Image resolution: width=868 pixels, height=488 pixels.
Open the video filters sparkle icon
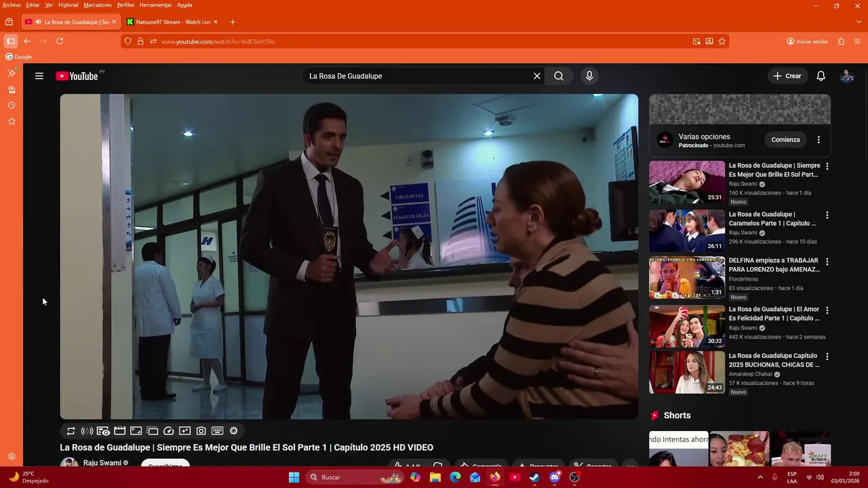[184, 431]
